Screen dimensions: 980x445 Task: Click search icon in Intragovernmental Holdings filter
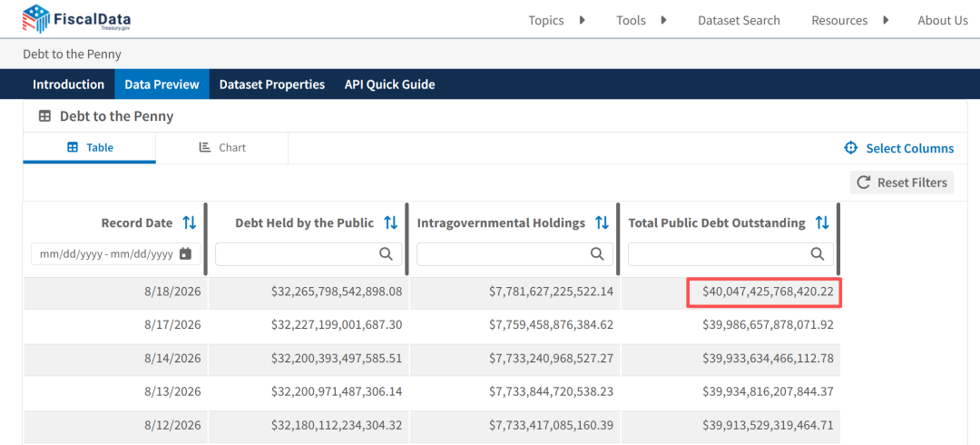[597, 253]
